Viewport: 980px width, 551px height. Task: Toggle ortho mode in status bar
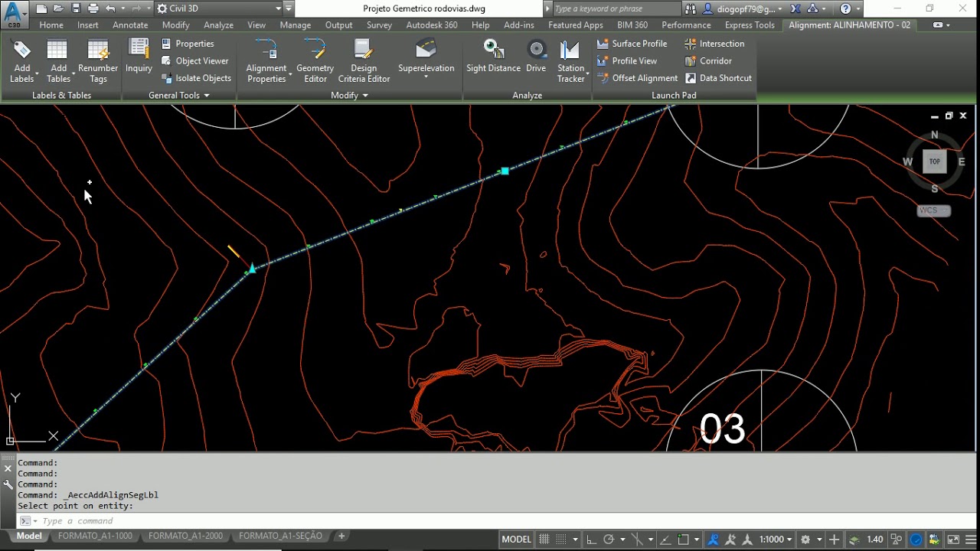click(591, 540)
